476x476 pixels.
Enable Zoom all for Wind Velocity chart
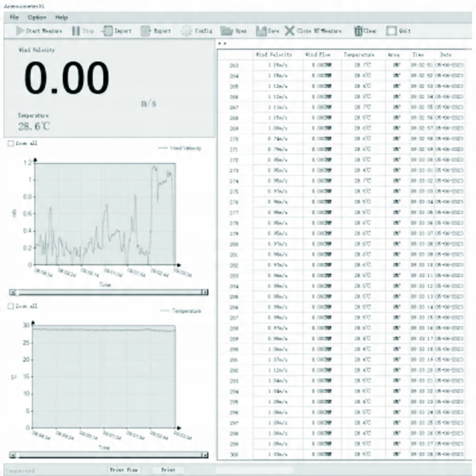[10, 143]
